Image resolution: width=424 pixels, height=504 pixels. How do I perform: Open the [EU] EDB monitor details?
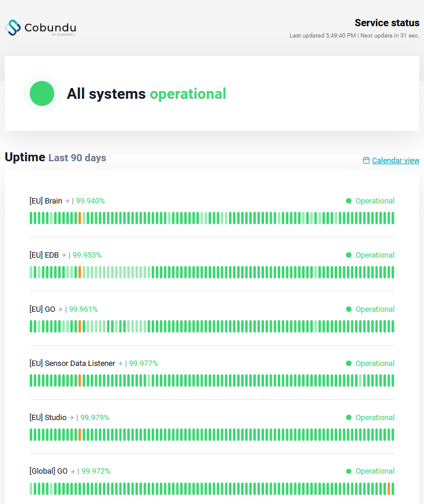tap(44, 255)
